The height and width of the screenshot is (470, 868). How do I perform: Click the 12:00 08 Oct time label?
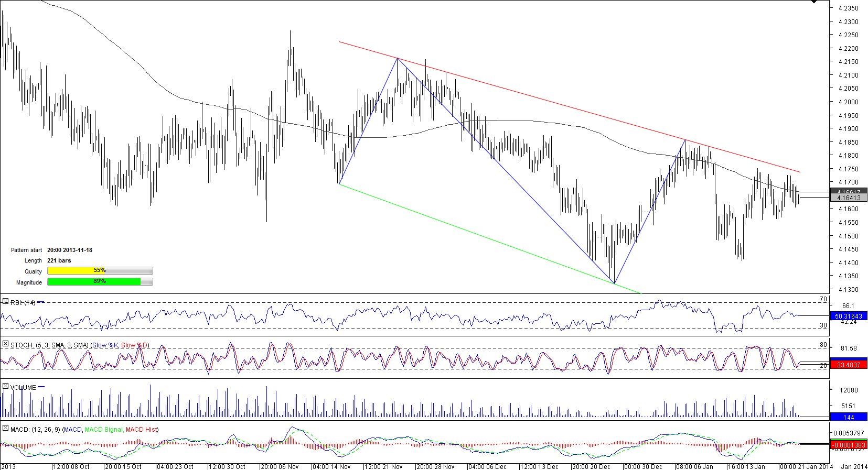(x=72, y=466)
